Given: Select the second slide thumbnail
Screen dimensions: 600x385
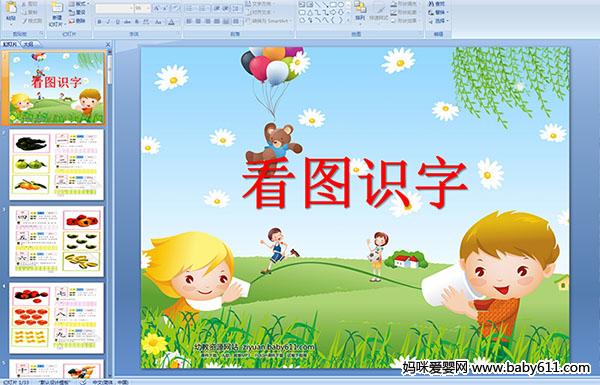Looking at the screenshot, I should tap(57, 164).
